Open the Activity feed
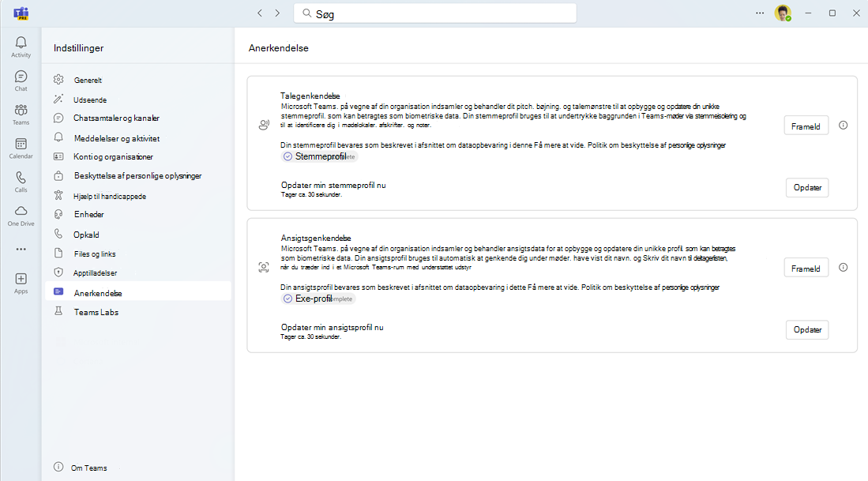868x481 pixels. tap(21, 47)
